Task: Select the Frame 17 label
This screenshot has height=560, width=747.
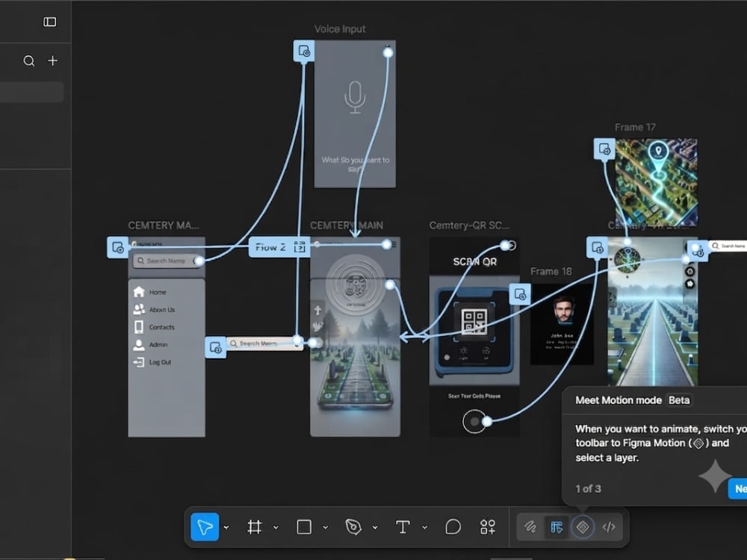Action: [x=635, y=127]
